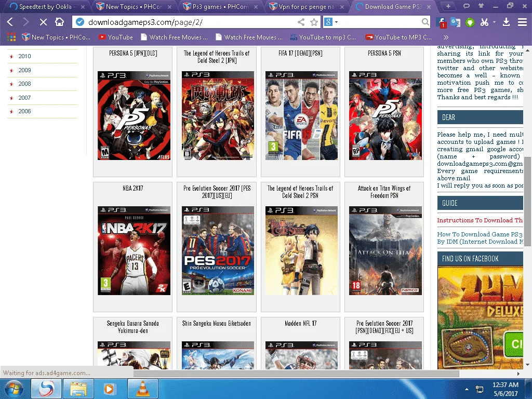
Task: Open a new browser tab
Action: coord(448,6)
